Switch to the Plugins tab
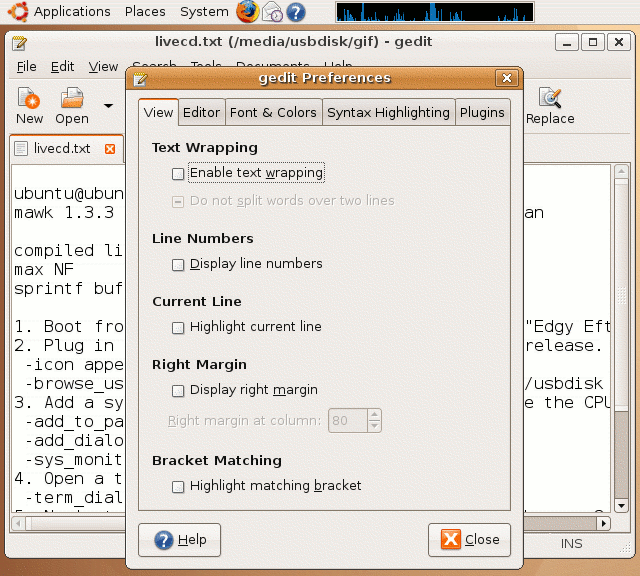This screenshot has height=576, width=640. tap(482, 112)
